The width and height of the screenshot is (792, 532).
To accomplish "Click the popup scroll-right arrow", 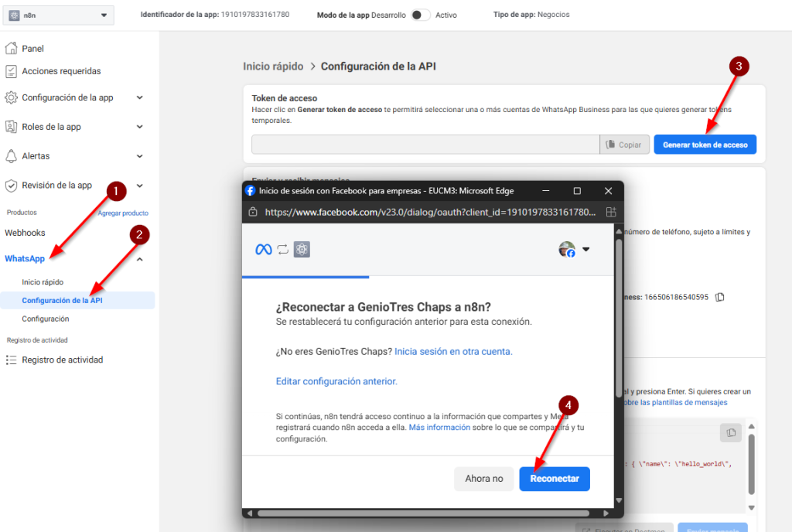I will [606, 513].
